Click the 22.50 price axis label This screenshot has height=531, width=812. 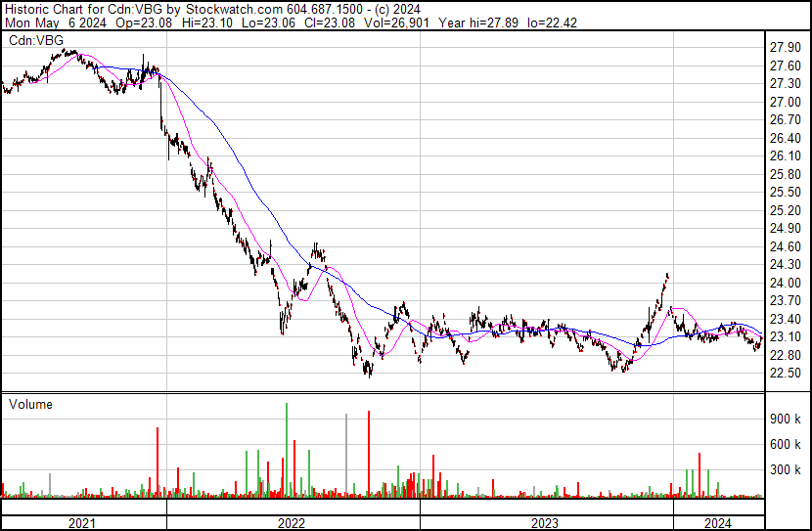click(x=785, y=374)
